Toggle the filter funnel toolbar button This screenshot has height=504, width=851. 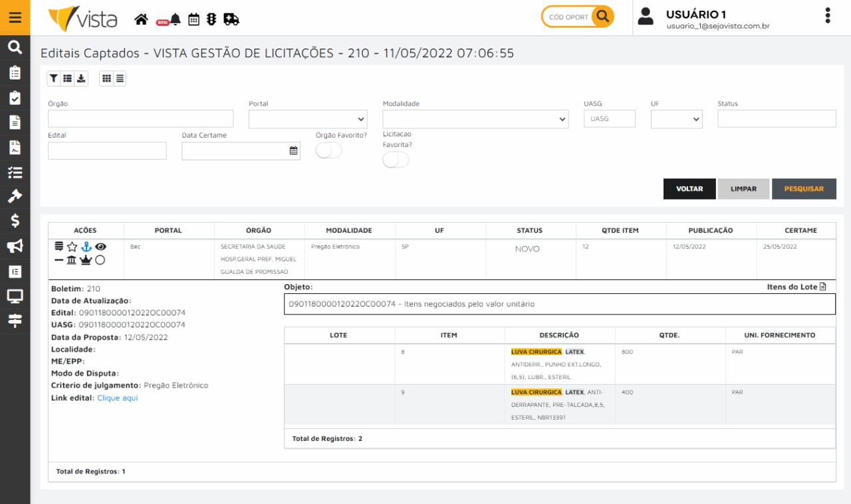54,78
